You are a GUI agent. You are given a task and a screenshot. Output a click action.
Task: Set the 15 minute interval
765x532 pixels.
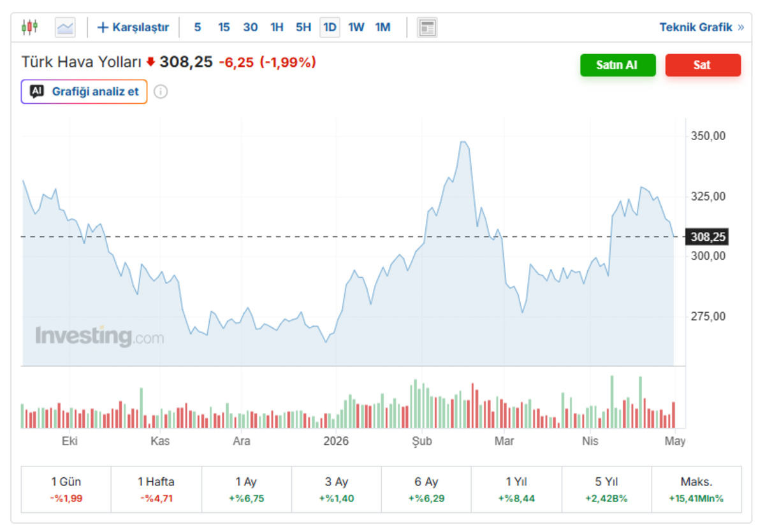(x=224, y=27)
